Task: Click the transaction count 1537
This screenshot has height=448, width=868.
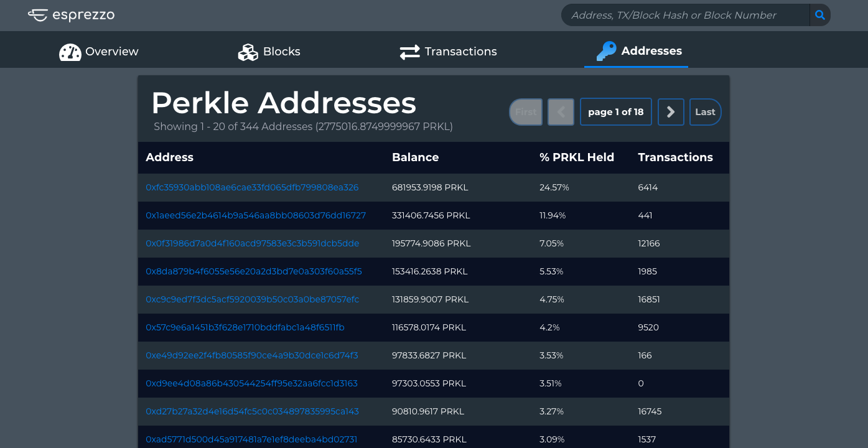Action: [x=647, y=439]
